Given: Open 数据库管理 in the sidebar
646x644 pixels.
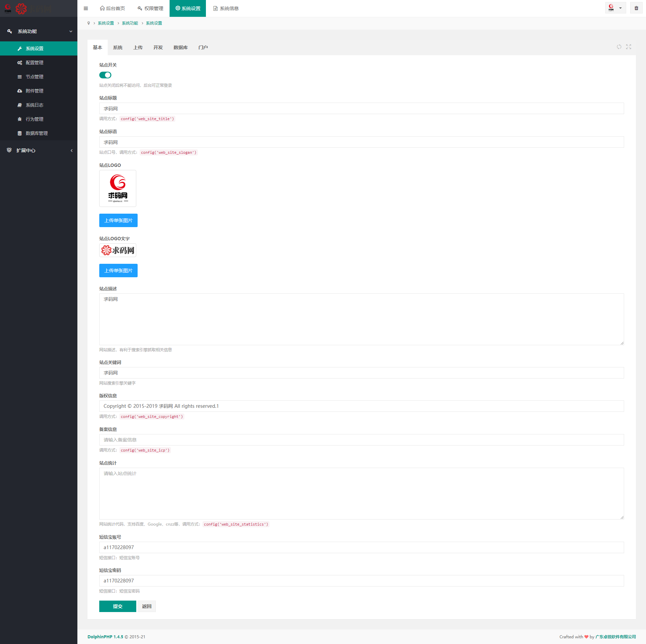Looking at the screenshot, I should (x=37, y=133).
